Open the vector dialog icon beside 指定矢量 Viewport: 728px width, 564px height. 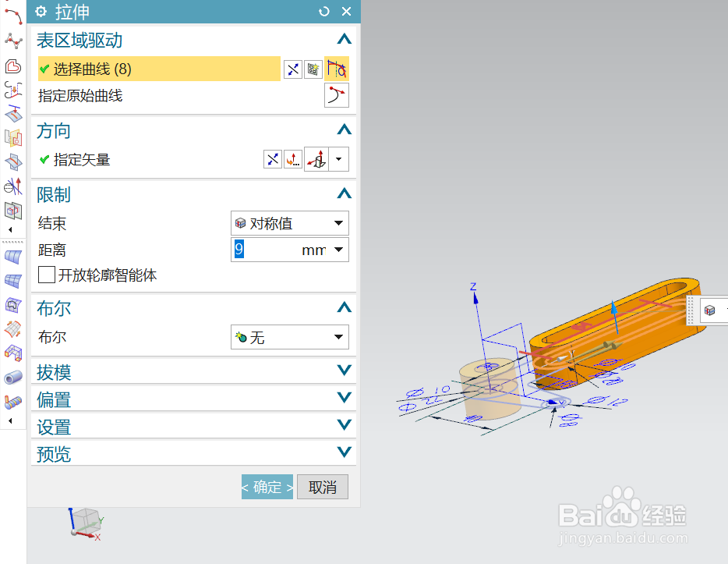click(x=293, y=159)
